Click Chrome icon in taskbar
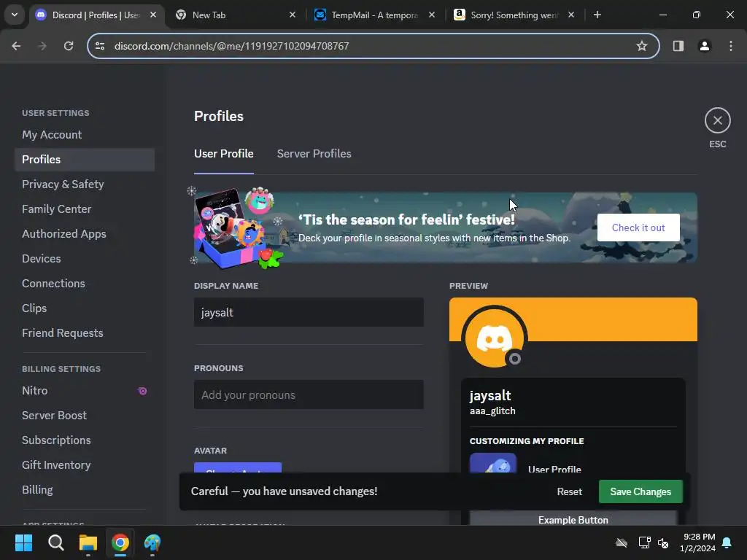Screen dimensions: 747x560 pyautogui.click(x=120, y=542)
